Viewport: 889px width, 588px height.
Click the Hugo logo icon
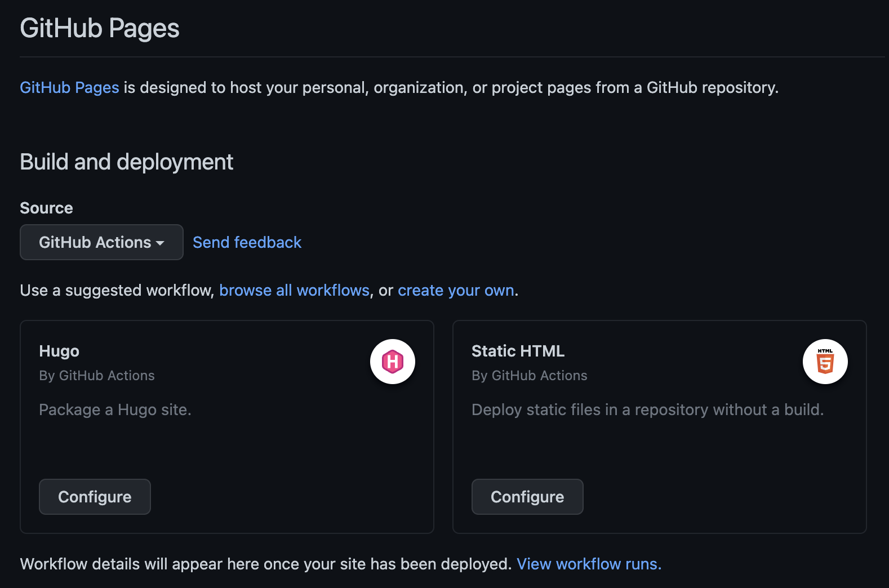393,362
